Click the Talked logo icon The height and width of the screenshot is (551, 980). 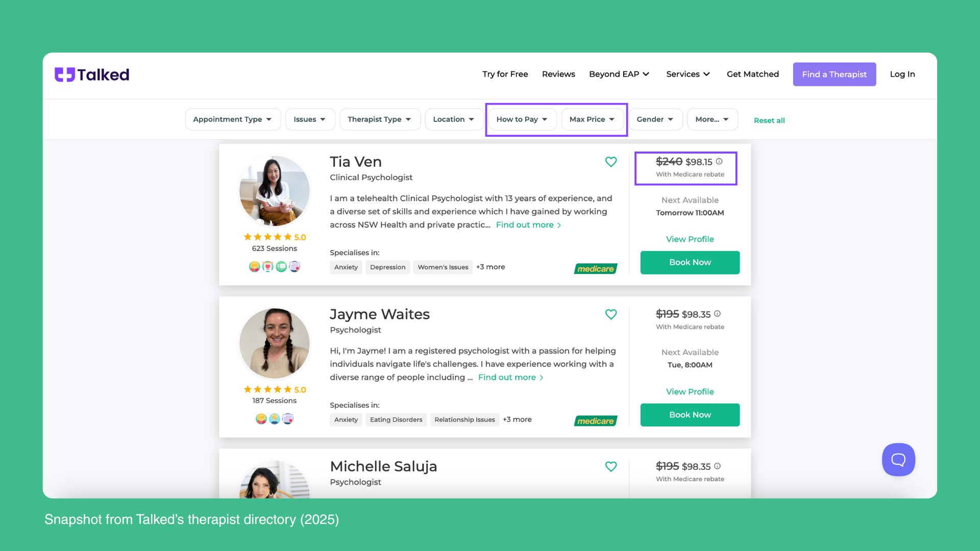65,74
